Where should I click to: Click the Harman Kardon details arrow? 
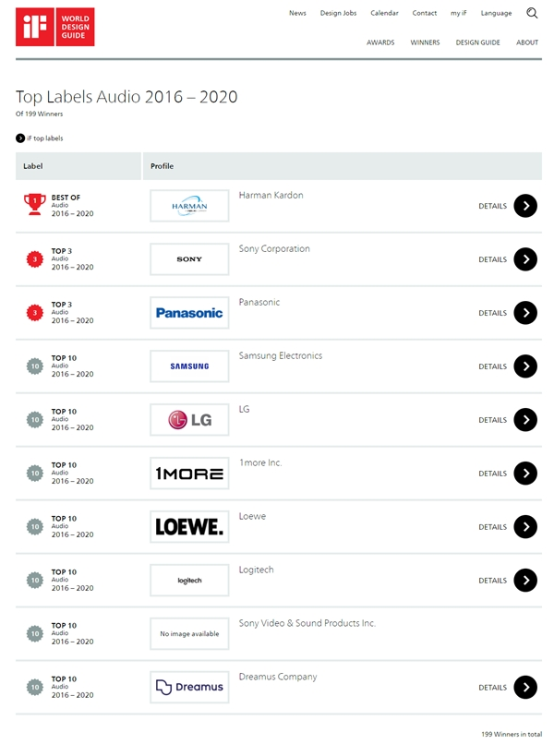pyautogui.click(x=524, y=206)
